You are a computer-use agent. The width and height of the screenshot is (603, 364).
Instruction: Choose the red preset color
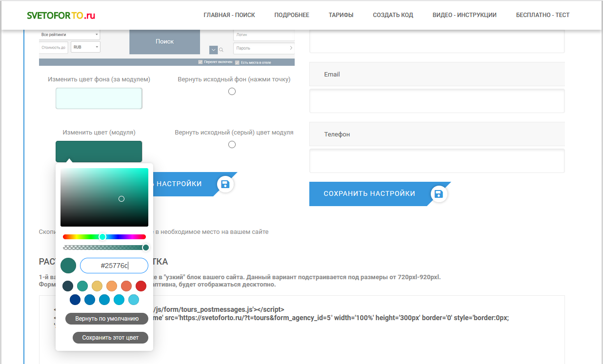(141, 286)
